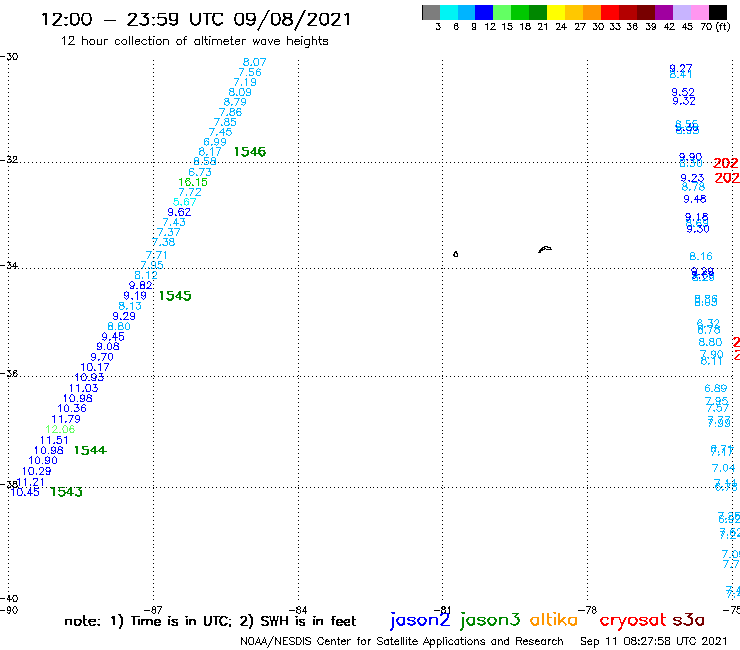The image size is (740, 650).
Task: Click the '12 hour collection of altimeter wave heights' subtitle
Action: pos(194,42)
